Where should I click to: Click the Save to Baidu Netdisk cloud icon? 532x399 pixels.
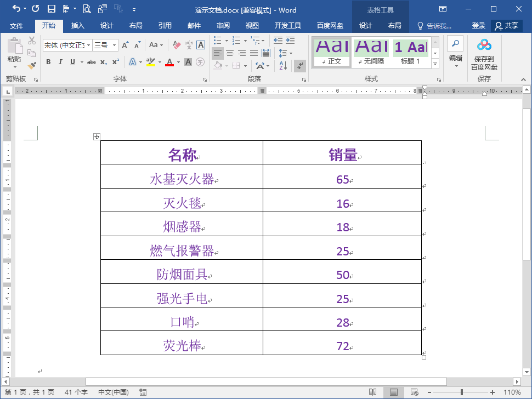(x=484, y=45)
